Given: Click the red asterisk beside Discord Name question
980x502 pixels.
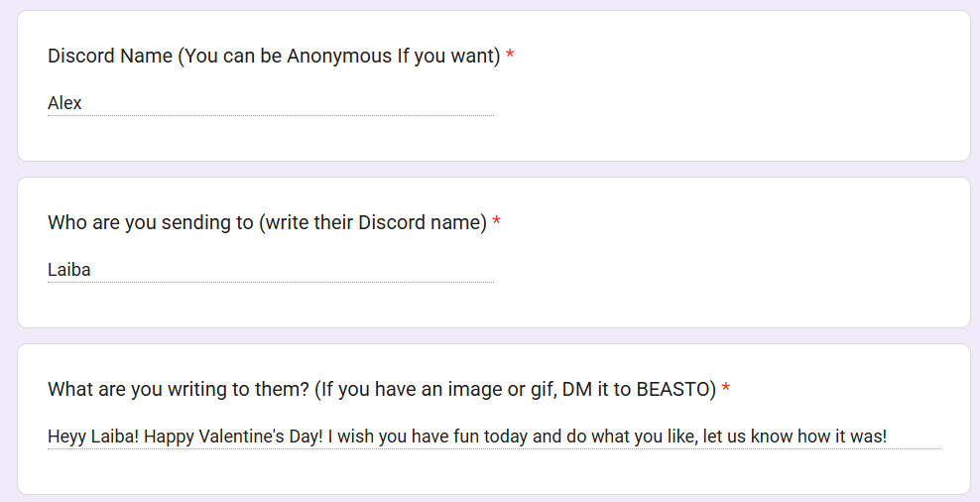Looking at the screenshot, I should (510, 57).
